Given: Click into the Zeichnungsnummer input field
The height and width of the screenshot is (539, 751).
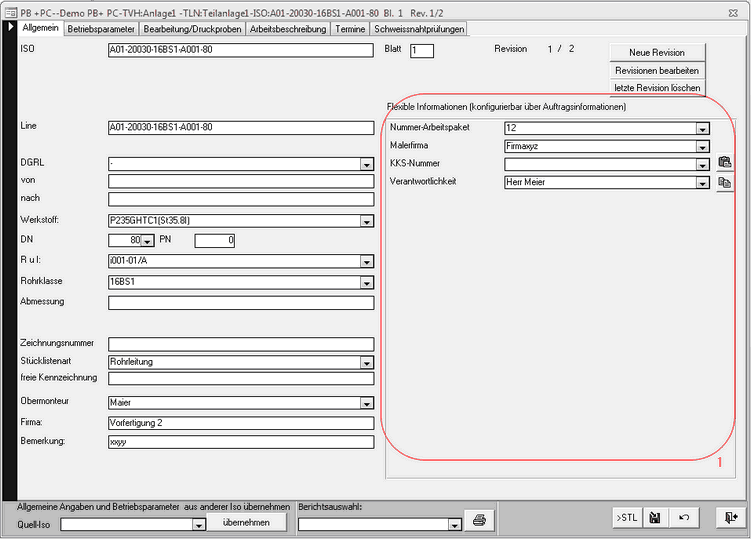Looking at the screenshot, I should point(240,344).
